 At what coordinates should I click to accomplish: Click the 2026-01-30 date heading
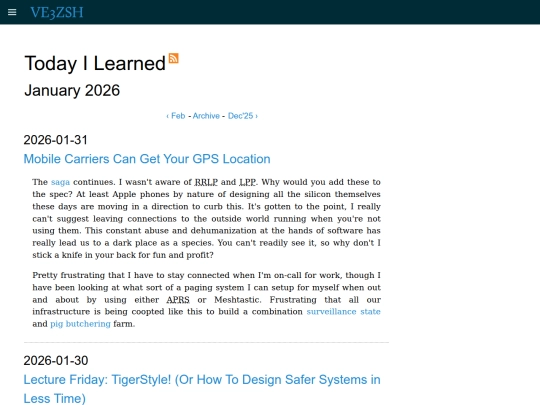point(56,361)
